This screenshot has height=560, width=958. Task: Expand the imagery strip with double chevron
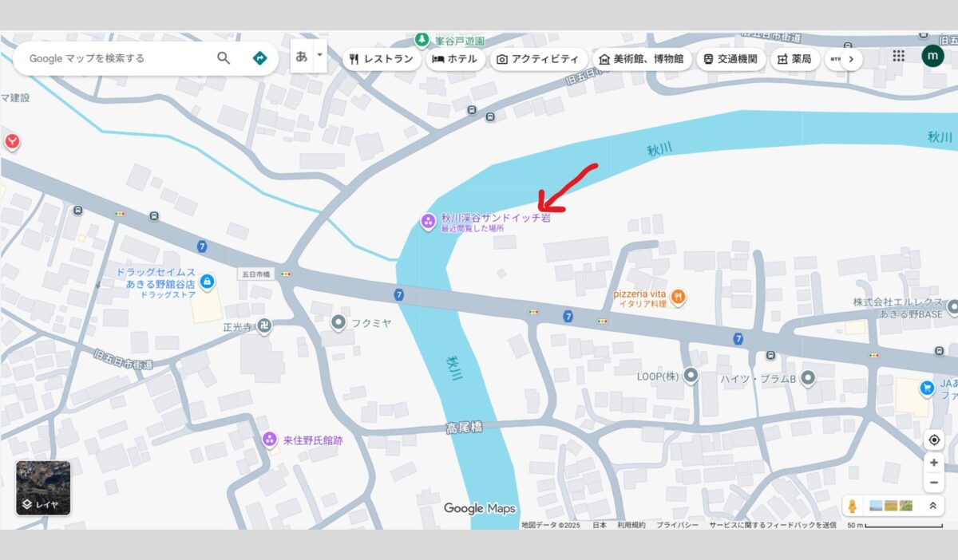tap(932, 506)
